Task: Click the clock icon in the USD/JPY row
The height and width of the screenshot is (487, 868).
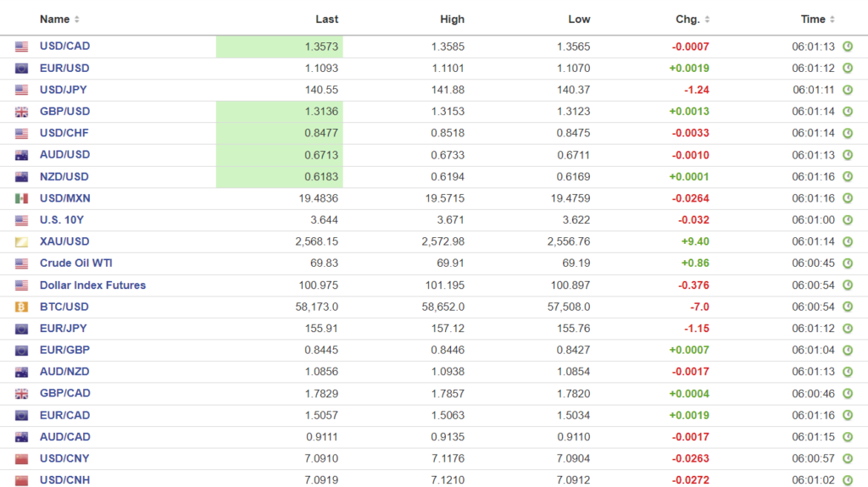Action: (x=847, y=90)
